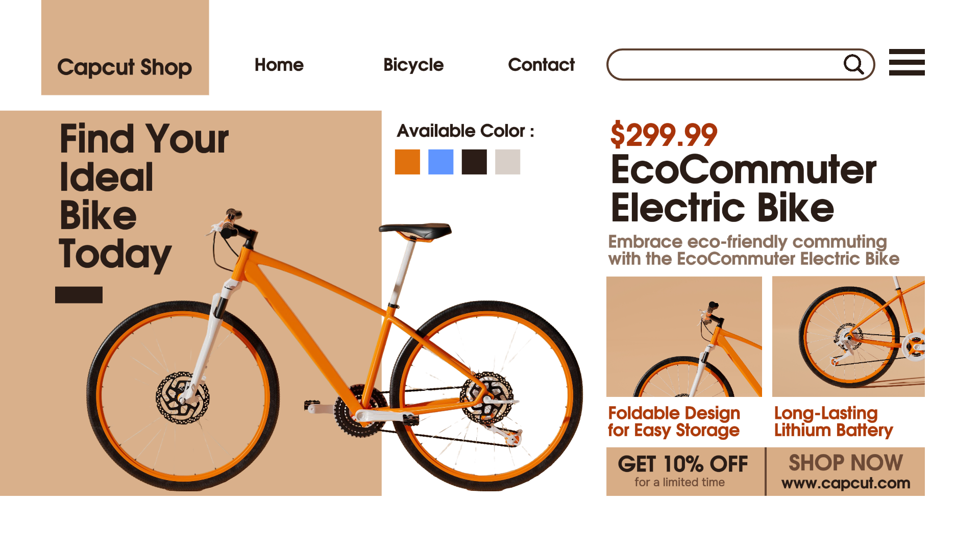The image size is (980, 551).
Task: Click the $299.99 price text
Action: coord(664,135)
